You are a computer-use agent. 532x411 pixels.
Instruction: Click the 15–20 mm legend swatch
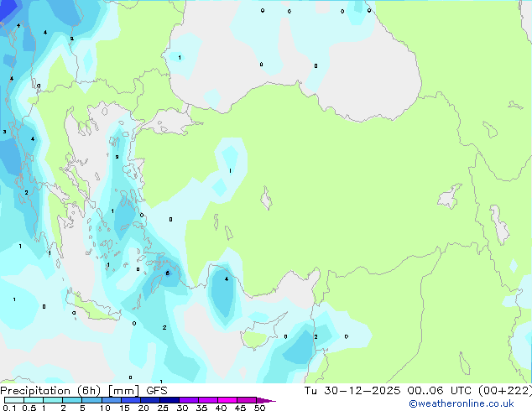(131, 400)
